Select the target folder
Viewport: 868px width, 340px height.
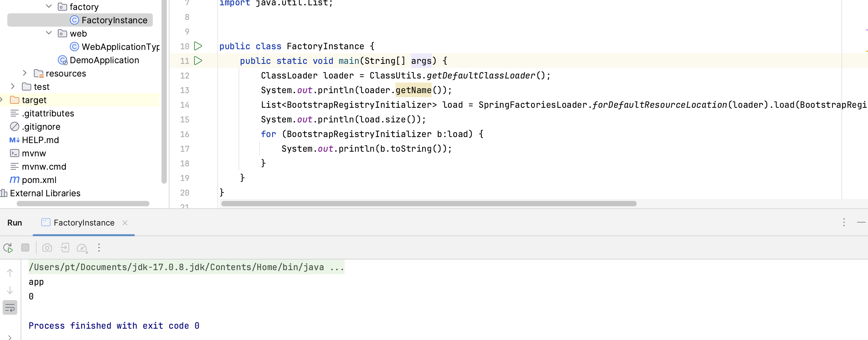[34, 100]
